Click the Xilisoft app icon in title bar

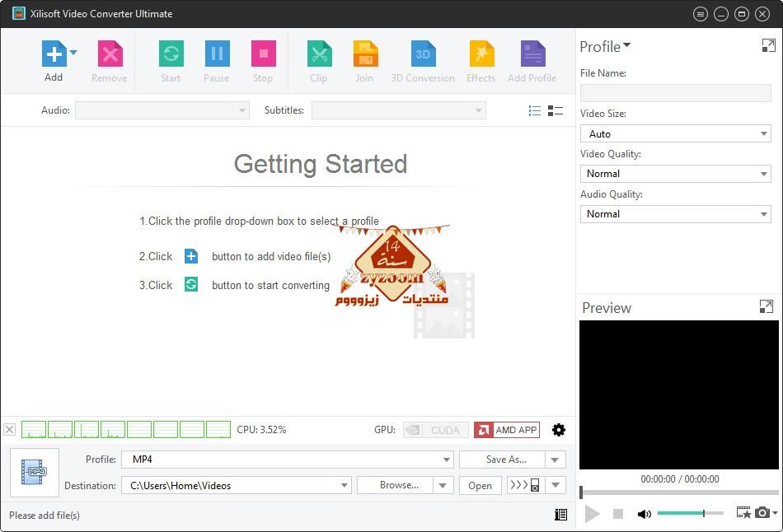19,13
